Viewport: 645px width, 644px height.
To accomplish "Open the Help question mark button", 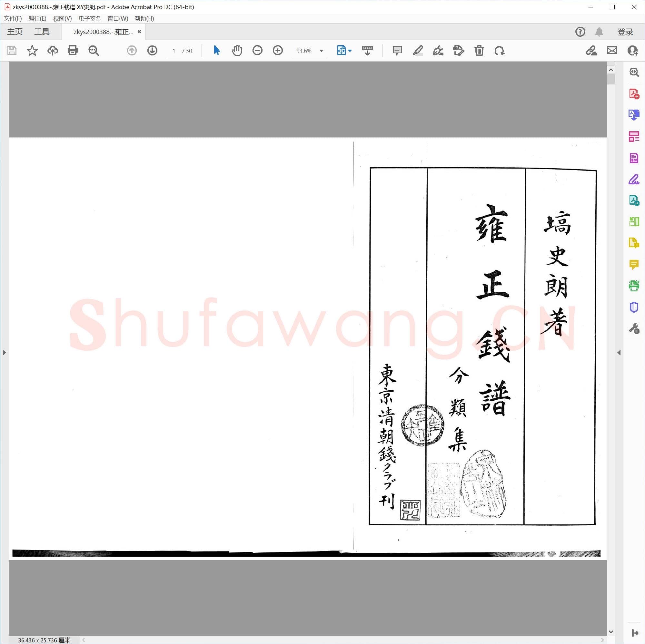I will (580, 32).
